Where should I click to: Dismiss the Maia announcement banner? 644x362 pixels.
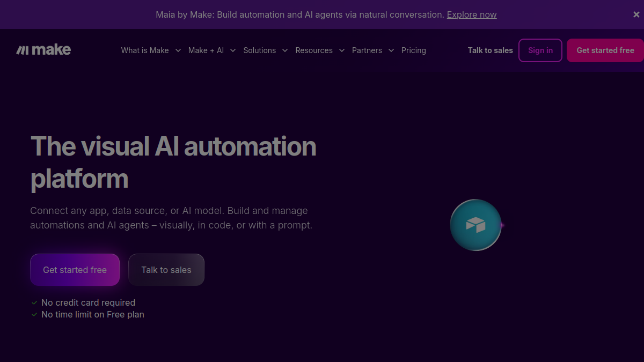click(636, 14)
